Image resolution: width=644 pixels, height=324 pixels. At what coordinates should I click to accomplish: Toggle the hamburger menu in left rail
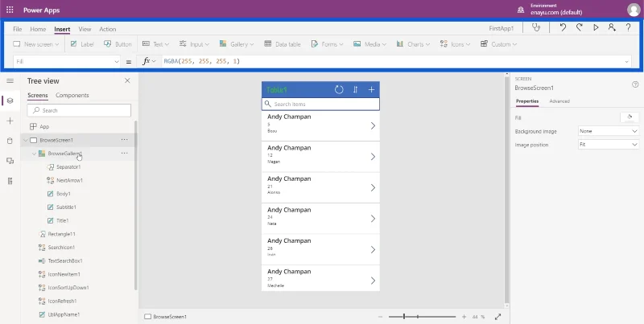10,80
